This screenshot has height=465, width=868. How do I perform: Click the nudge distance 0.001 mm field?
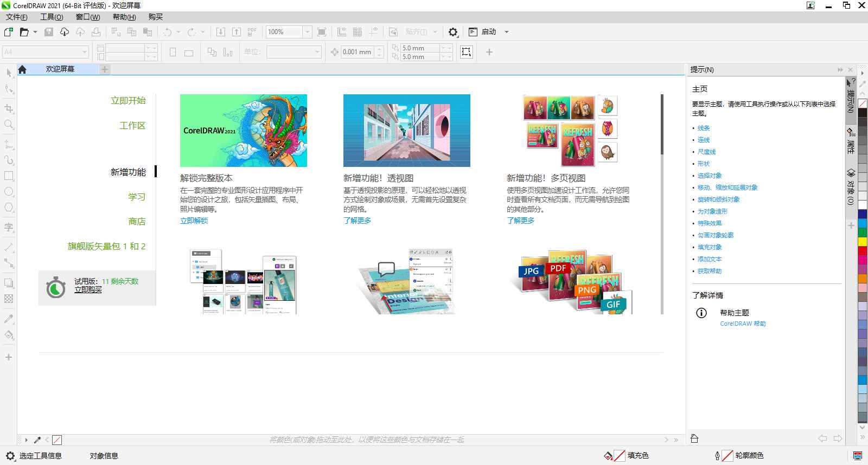[x=357, y=52]
